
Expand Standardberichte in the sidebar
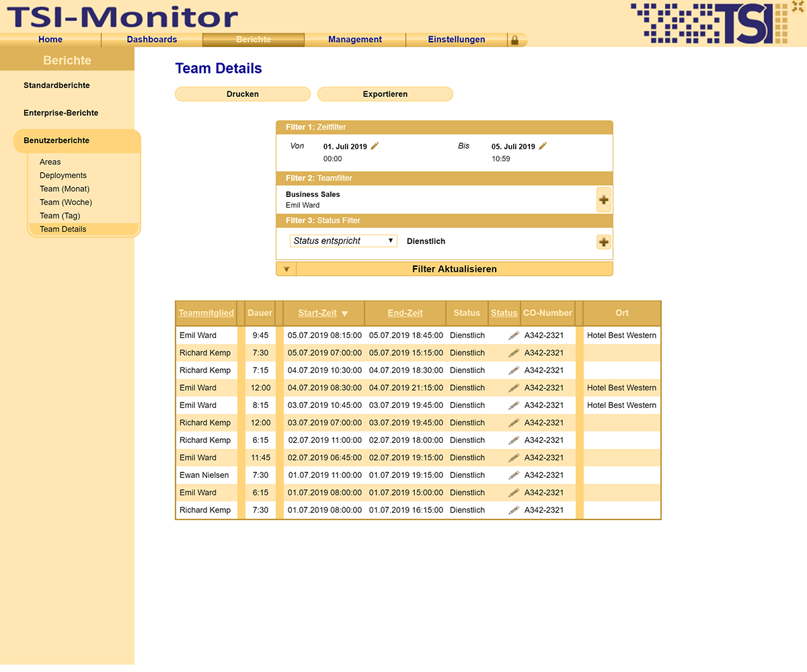coord(56,85)
